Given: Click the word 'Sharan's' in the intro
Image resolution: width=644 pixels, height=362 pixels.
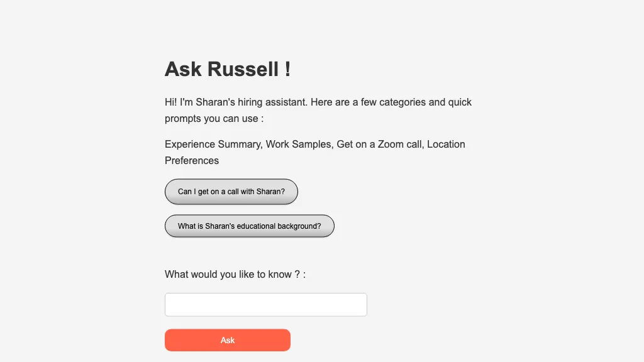Looking at the screenshot, I should tap(215, 102).
